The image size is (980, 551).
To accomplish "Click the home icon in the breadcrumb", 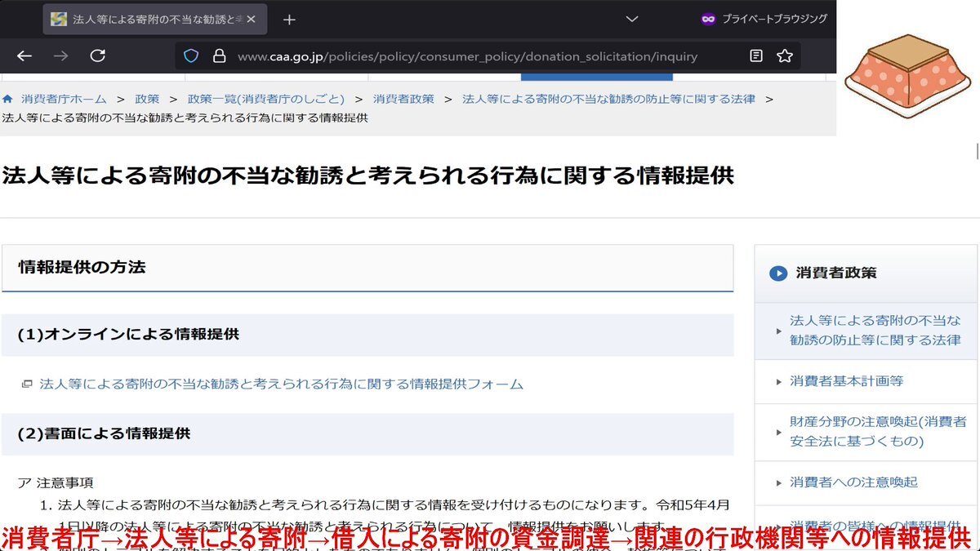I will coord(7,99).
